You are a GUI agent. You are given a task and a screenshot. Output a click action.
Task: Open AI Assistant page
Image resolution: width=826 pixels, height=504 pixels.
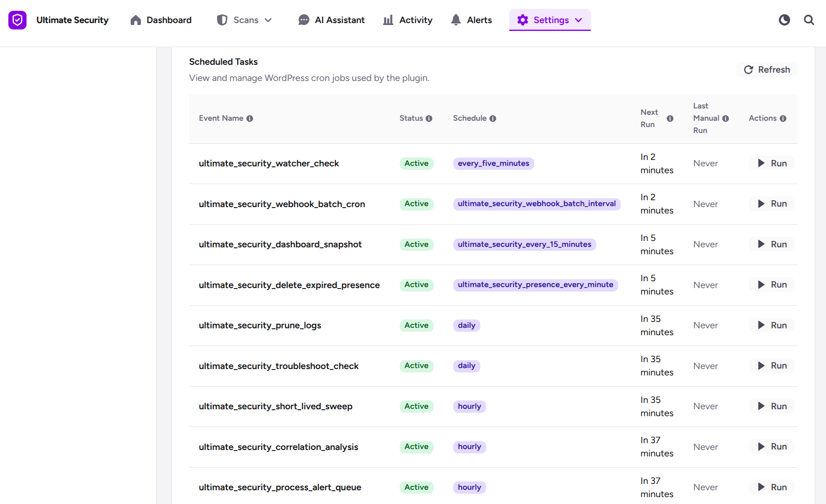tap(331, 20)
